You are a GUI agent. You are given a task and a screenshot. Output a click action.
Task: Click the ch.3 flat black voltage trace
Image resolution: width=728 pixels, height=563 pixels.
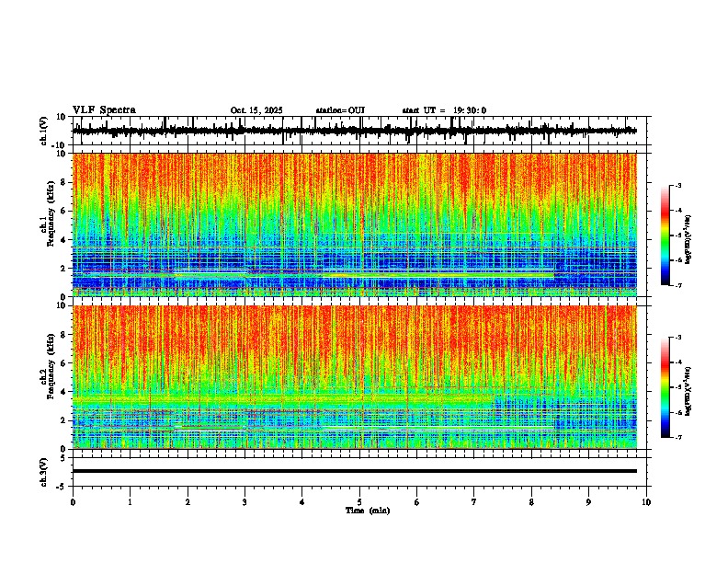[355, 471]
